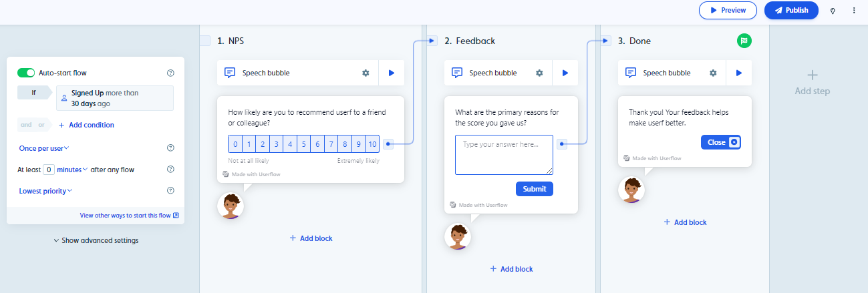Expand Show advanced settings
This screenshot has height=293, width=868.
(96, 240)
